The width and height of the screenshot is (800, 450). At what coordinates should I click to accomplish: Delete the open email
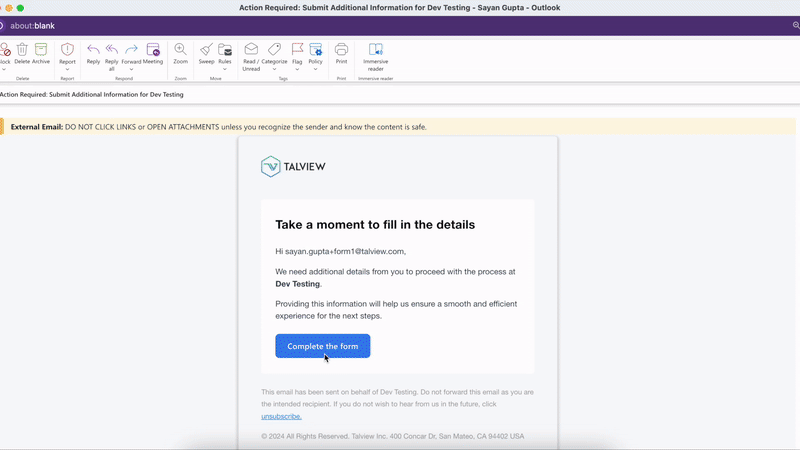[x=22, y=54]
